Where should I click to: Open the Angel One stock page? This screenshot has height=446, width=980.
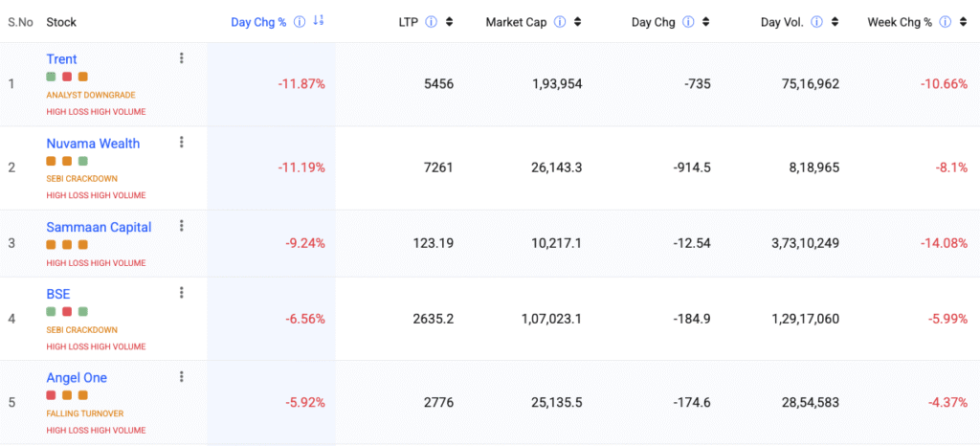coord(77,377)
